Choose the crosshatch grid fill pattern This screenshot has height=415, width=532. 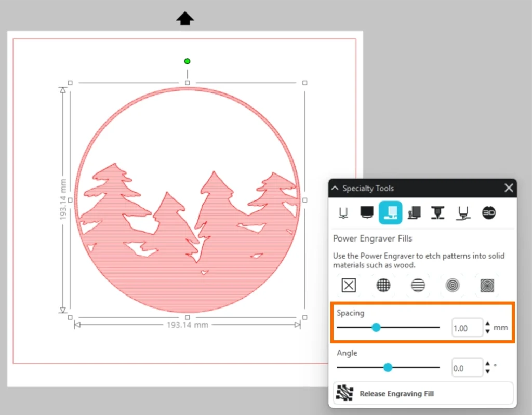(383, 285)
